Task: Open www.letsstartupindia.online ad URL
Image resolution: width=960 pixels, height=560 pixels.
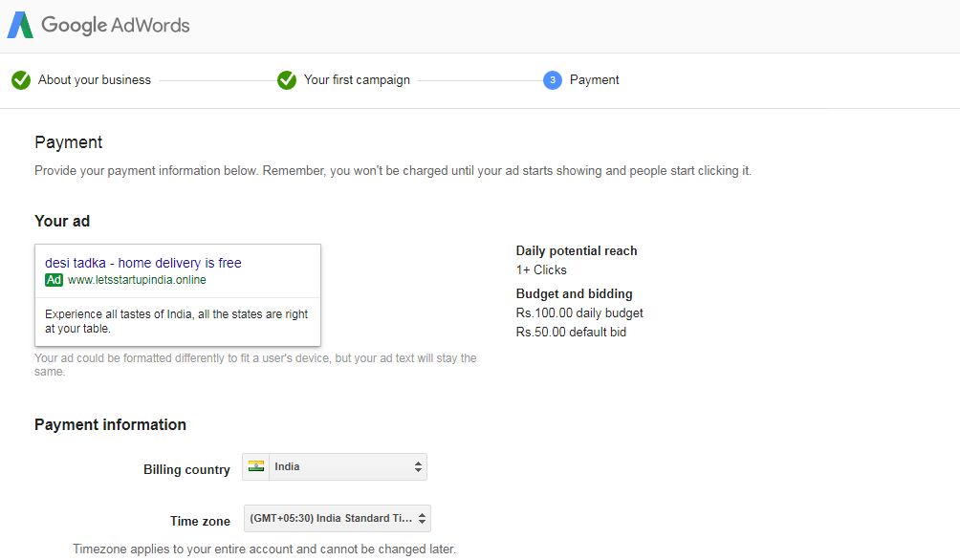Action: pyautogui.click(x=137, y=280)
